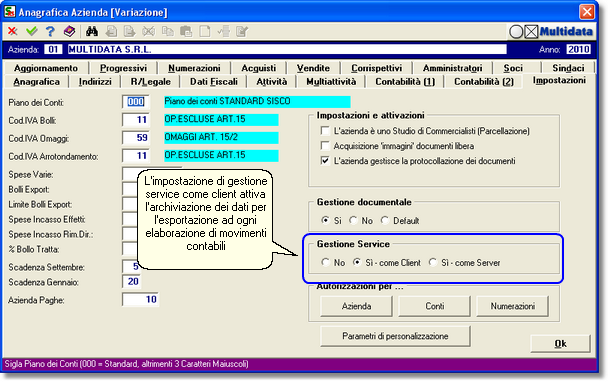
Task: Click the Cod.IVA Arrotondamento field
Action: [x=136, y=156]
